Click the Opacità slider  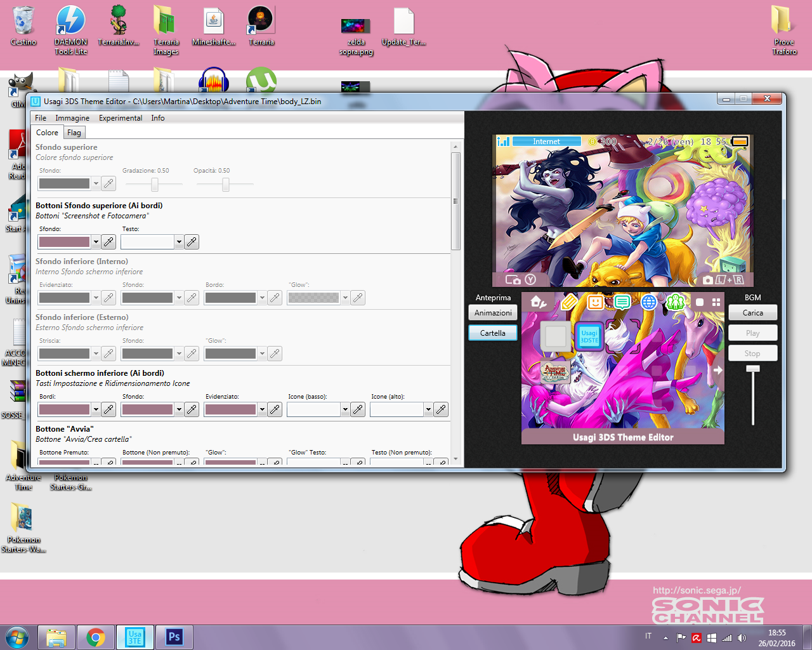coord(225,184)
